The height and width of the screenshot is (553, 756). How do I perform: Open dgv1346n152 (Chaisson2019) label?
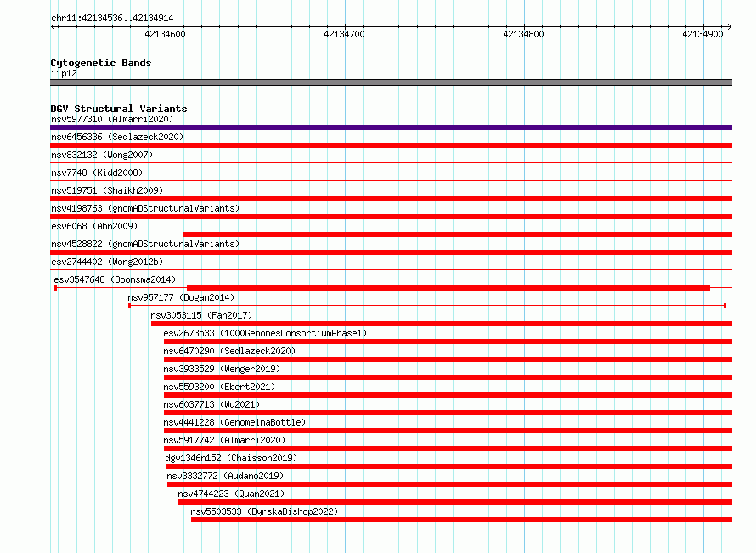point(231,458)
